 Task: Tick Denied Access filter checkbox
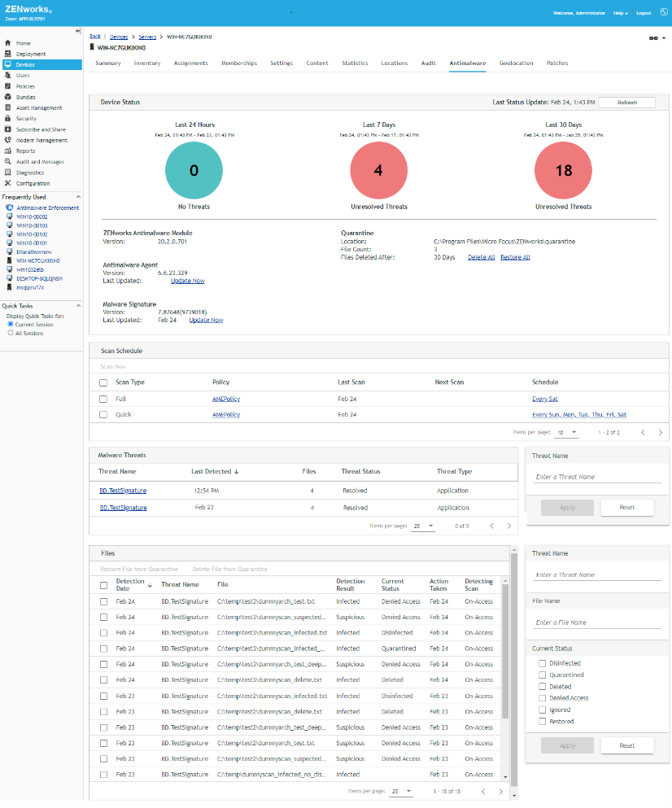click(x=542, y=697)
